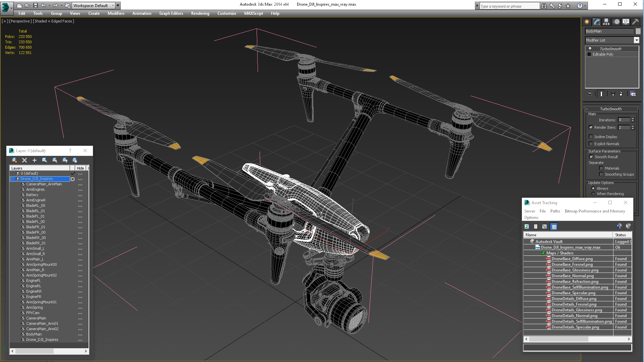Click the binoculars search icon
The width and height of the screenshot is (644, 362).
coord(544,6)
